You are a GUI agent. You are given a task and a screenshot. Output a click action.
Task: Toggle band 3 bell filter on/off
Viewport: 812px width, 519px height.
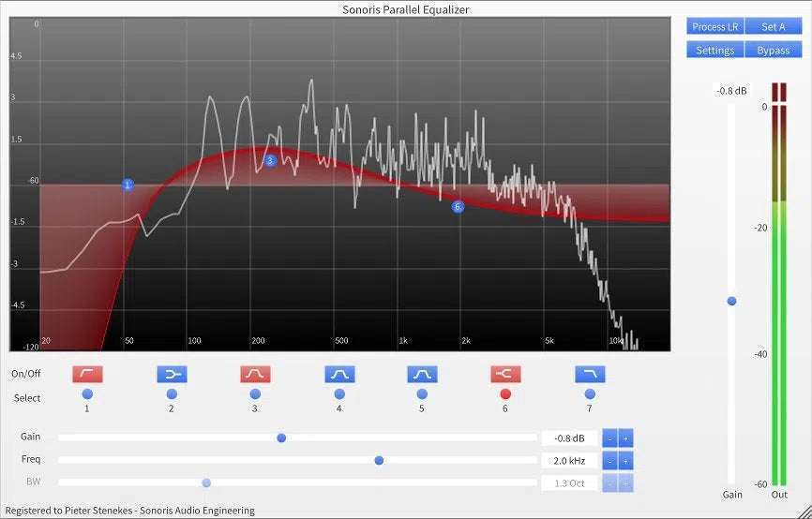point(255,374)
